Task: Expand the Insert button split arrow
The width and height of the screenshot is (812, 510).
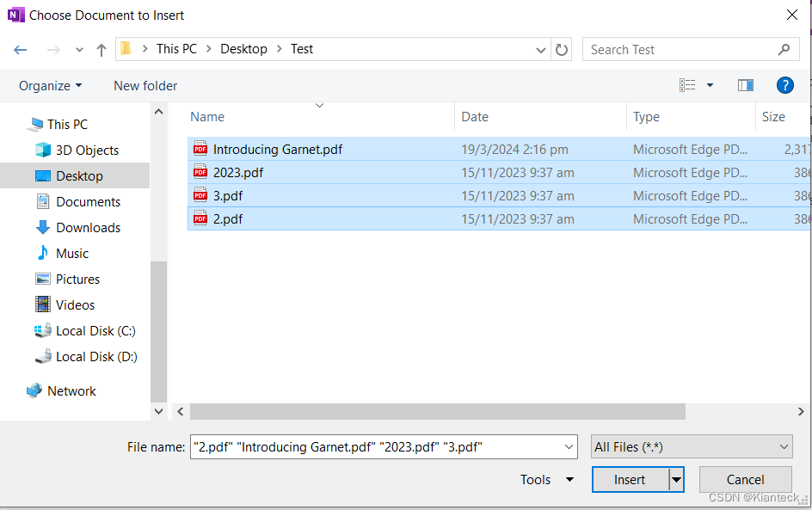Action: point(676,479)
